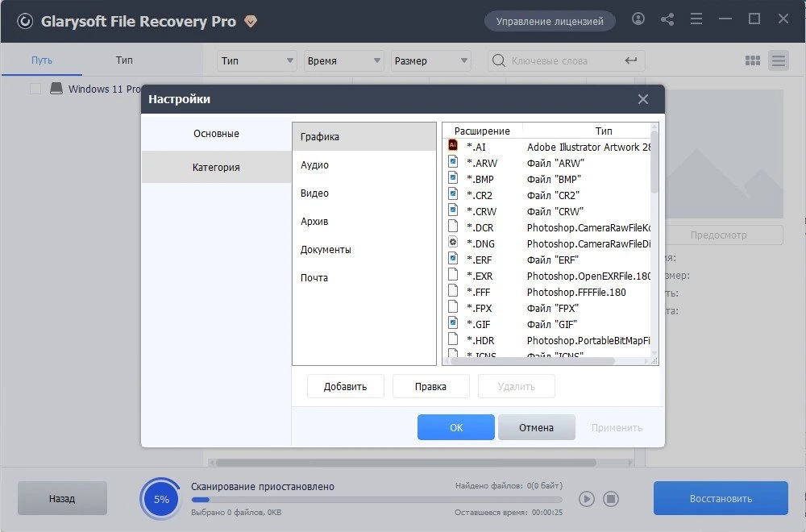
Task: Click the search enter arrow icon
Action: pyautogui.click(x=631, y=60)
